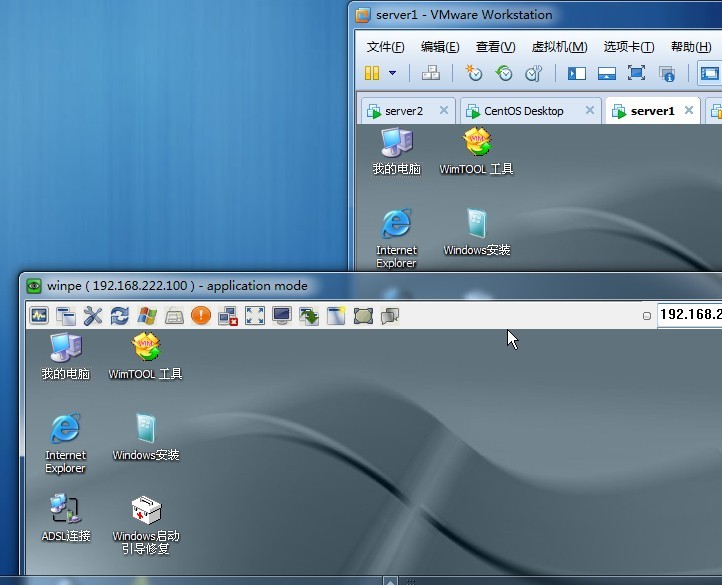This screenshot has width=722, height=585.
Task: Take a snapshot with the VMware clock-star icon
Action: point(473,73)
